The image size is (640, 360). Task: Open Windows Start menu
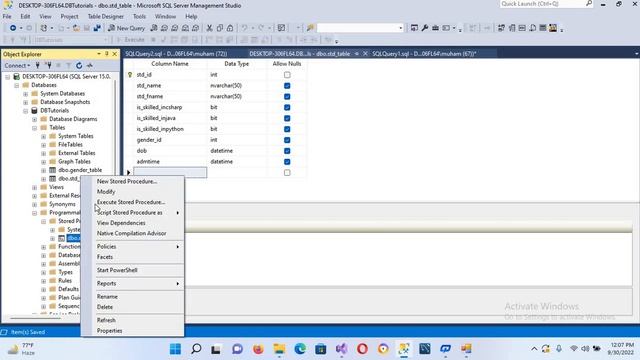[176, 349]
